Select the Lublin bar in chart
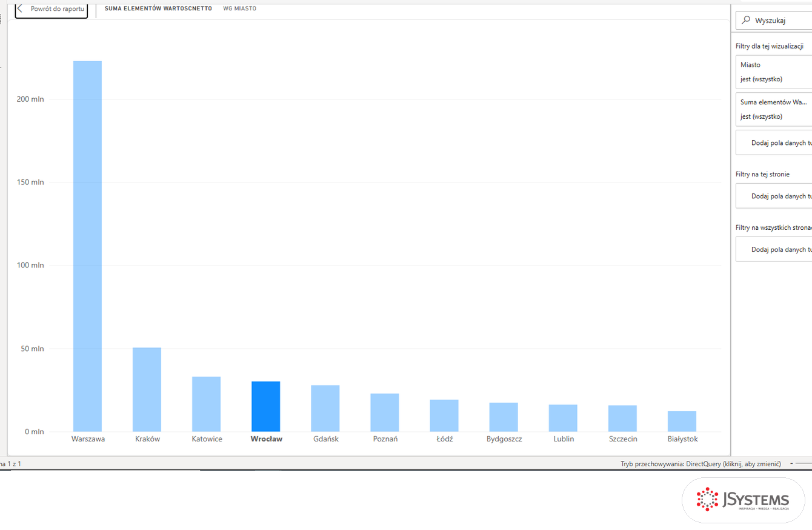 coord(563,418)
